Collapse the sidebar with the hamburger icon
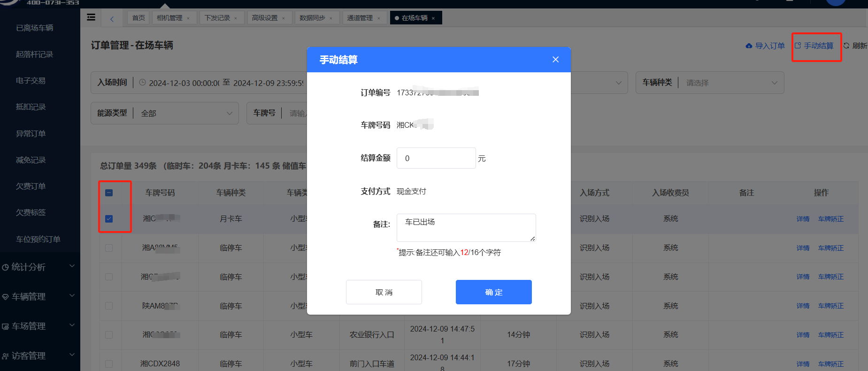Viewport: 868px width, 371px height. pyautogui.click(x=91, y=17)
